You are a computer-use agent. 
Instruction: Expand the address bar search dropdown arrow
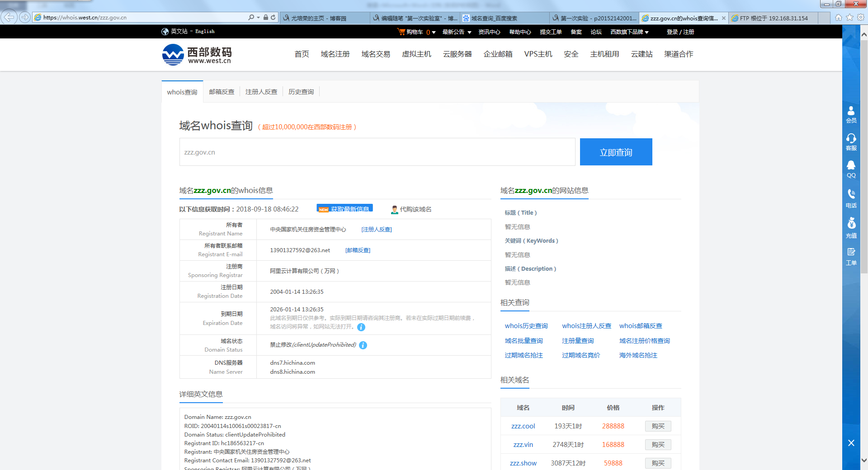(258, 18)
